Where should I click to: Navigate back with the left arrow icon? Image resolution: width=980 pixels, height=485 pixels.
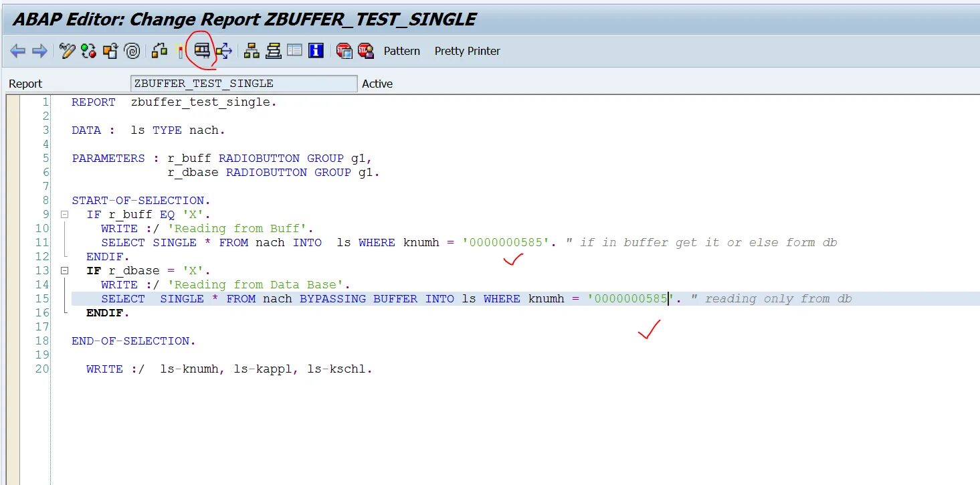[18, 51]
